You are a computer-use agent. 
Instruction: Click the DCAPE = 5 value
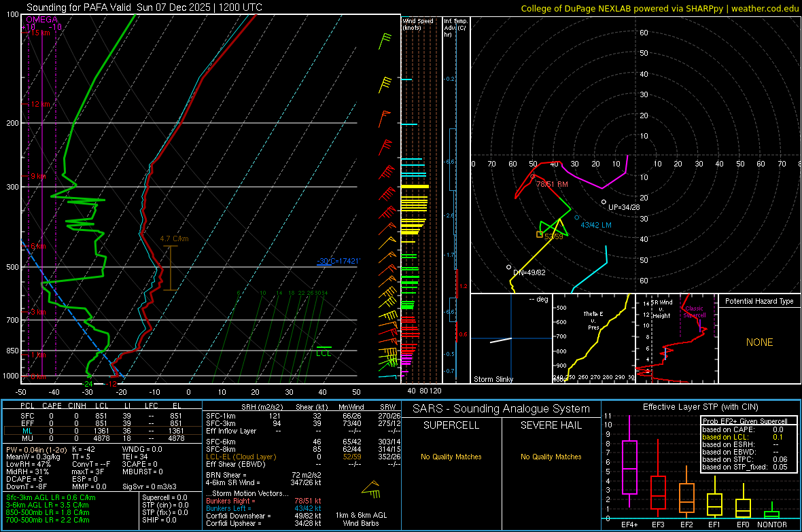[24, 479]
